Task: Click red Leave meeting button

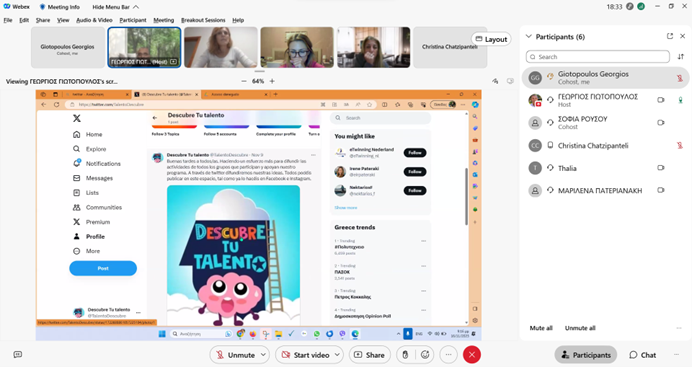Action: (x=472, y=355)
